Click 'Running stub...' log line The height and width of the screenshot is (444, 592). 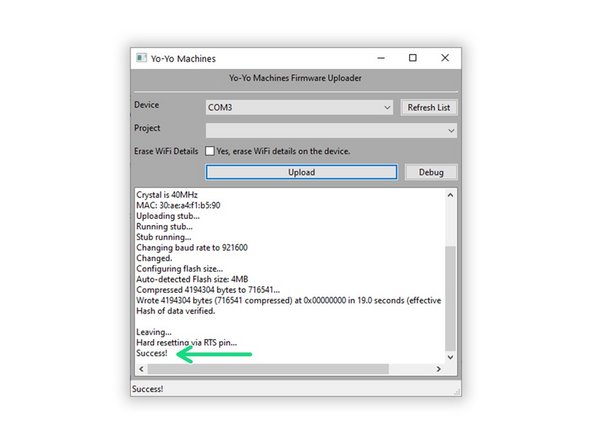click(x=164, y=227)
